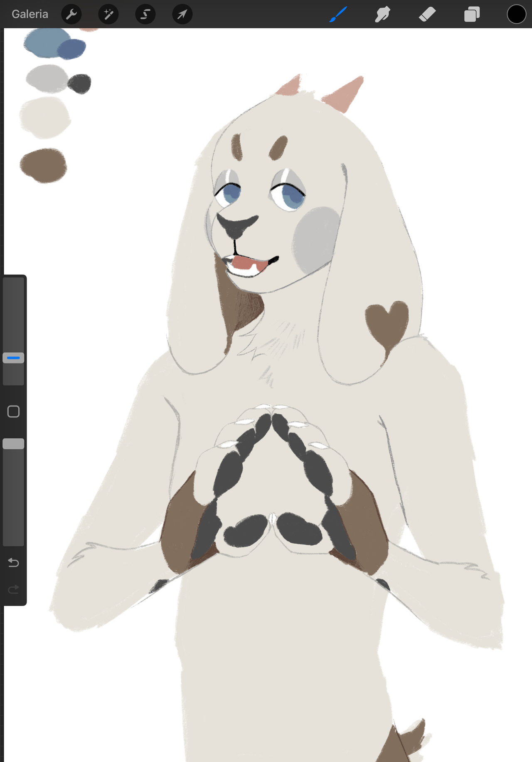Viewport: 532px width, 762px height.
Task: Open the black active color picker
Action: click(517, 14)
